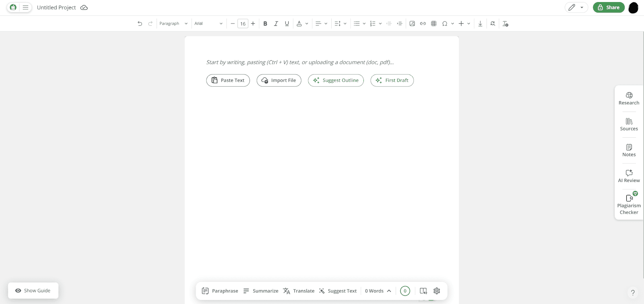Viewport: 644px width, 304px height.
Task: Click the clear formatting icon
Action: click(506, 24)
